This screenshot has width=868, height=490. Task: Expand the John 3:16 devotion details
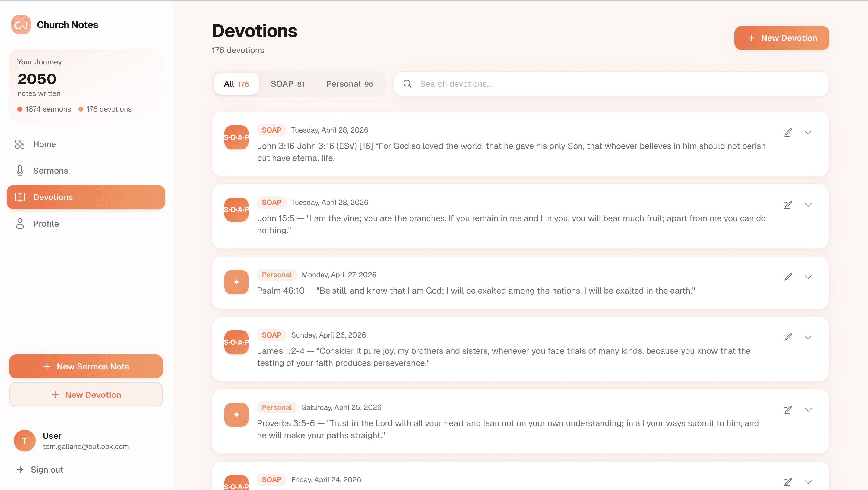(x=809, y=132)
